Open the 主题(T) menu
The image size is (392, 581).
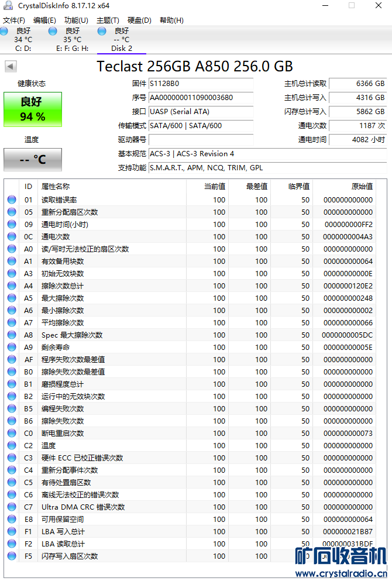click(108, 20)
